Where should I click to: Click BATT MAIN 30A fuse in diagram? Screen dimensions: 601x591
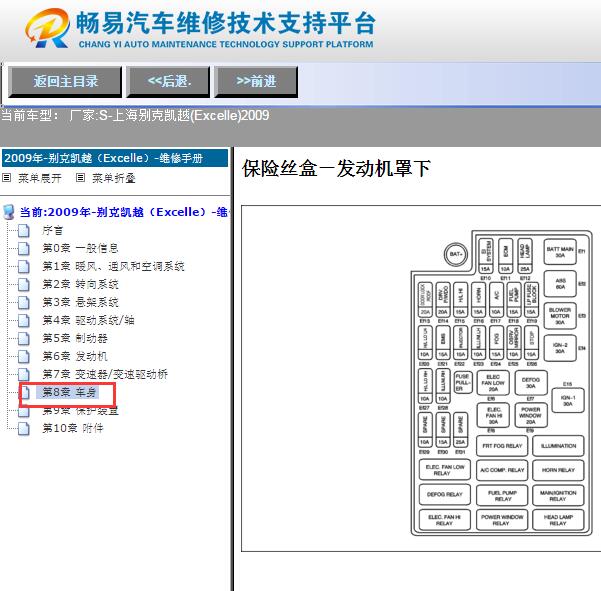[560, 252]
